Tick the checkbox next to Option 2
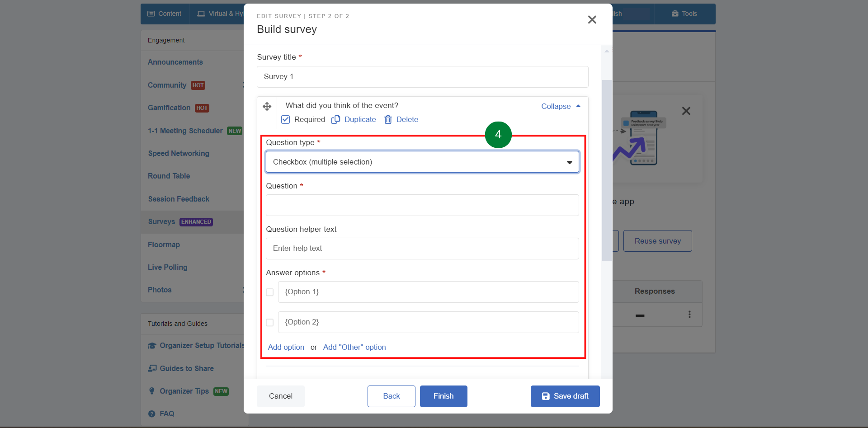 270,323
